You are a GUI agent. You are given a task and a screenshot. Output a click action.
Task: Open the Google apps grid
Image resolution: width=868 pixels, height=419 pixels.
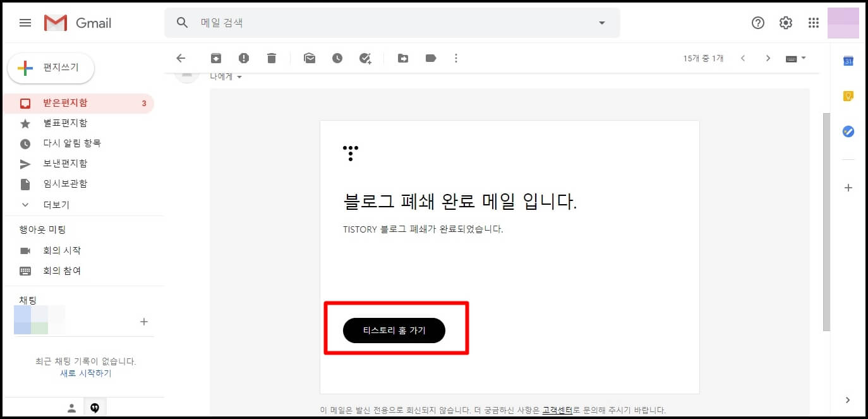[x=814, y=23]
